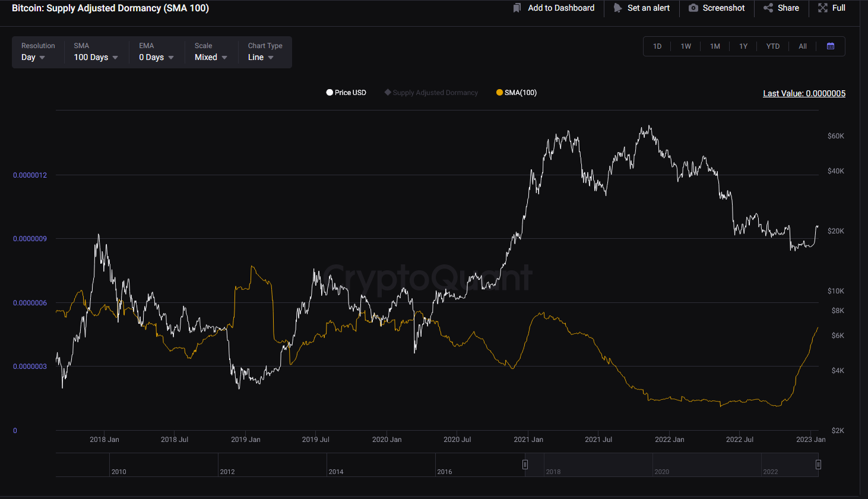The height and width of the screenshot is (499, 868).
Task: Enter fullscreen via the Full icon
Action: click(x=822, y=8)
